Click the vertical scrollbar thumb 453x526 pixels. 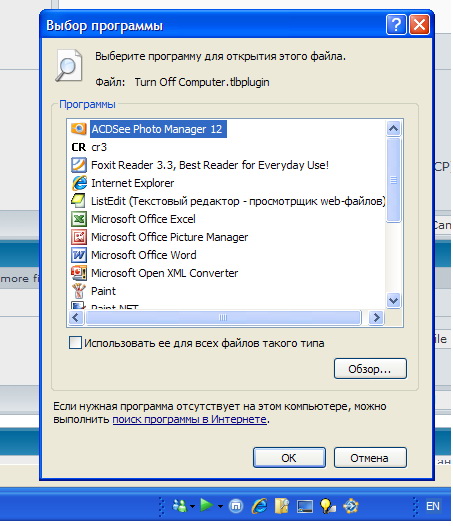coord(393,180)
